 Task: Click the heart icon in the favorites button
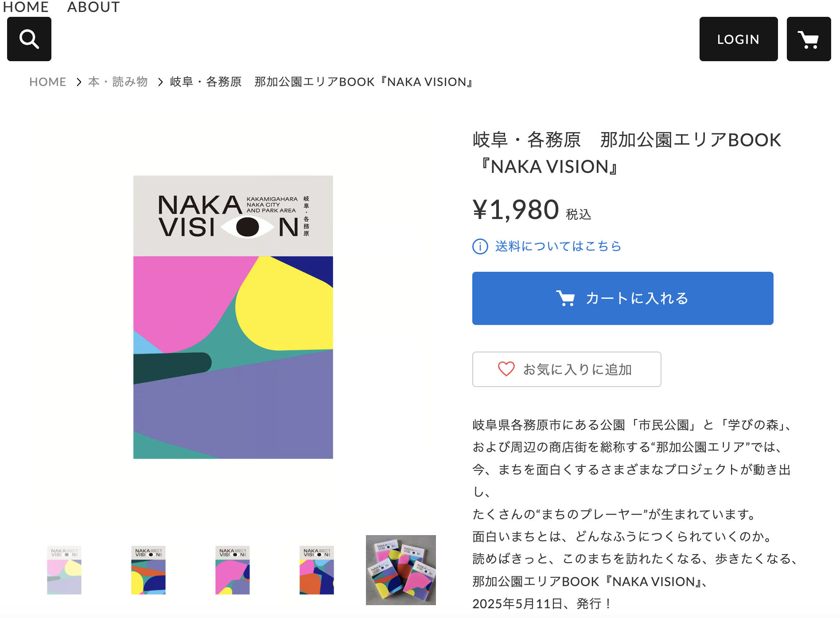point(506,369)
